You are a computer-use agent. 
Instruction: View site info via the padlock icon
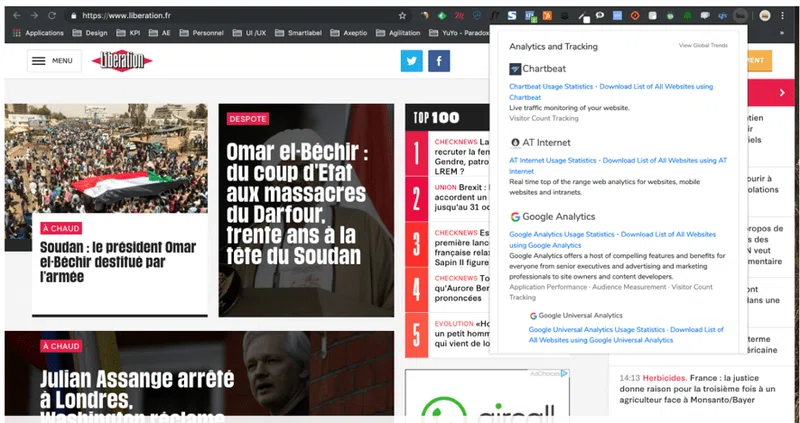point(73,16)
